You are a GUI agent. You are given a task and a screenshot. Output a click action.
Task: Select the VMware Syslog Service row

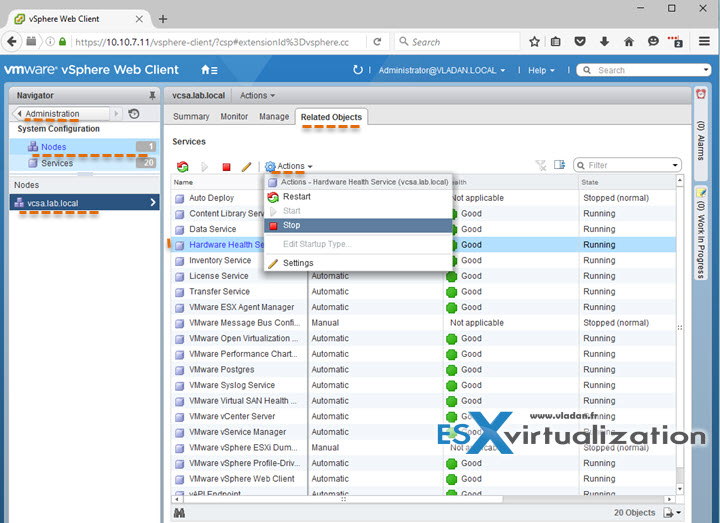pyautogui.click(x=424, y=385)
